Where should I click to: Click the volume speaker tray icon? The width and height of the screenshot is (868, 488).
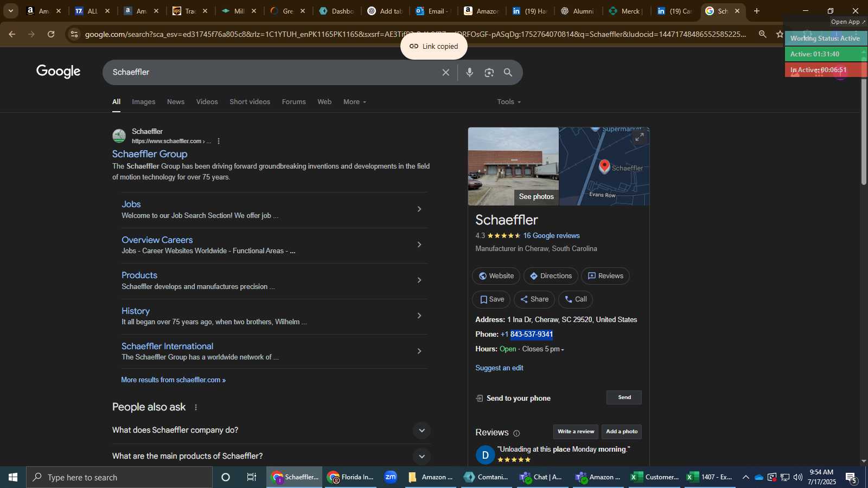tap(797, 477)
